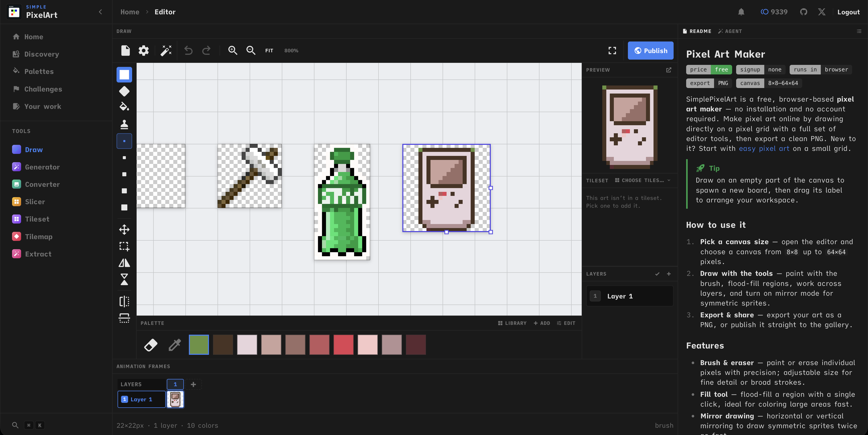Publish the artwork
The image size is (868, 435).
coord(650,51)
